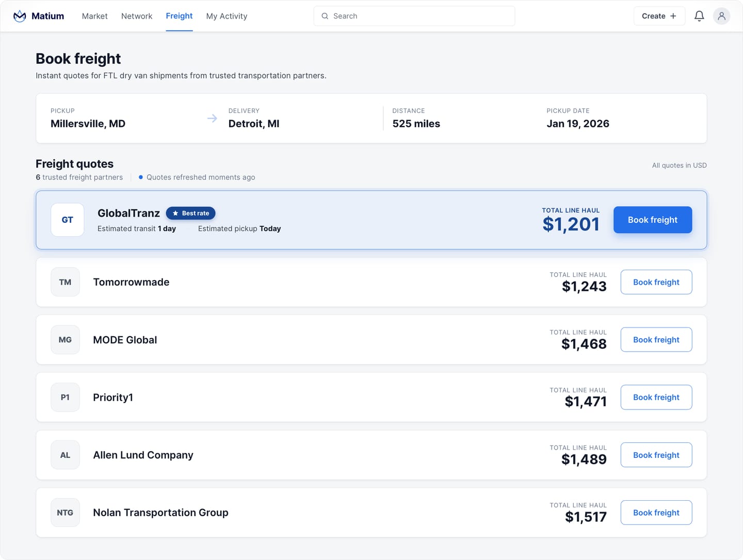Click the MG carrier logo tile

pos(65,340)
